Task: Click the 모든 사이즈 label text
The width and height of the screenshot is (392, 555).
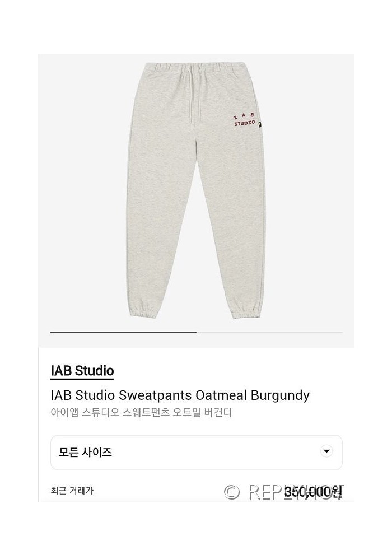Action: point(85,452)
